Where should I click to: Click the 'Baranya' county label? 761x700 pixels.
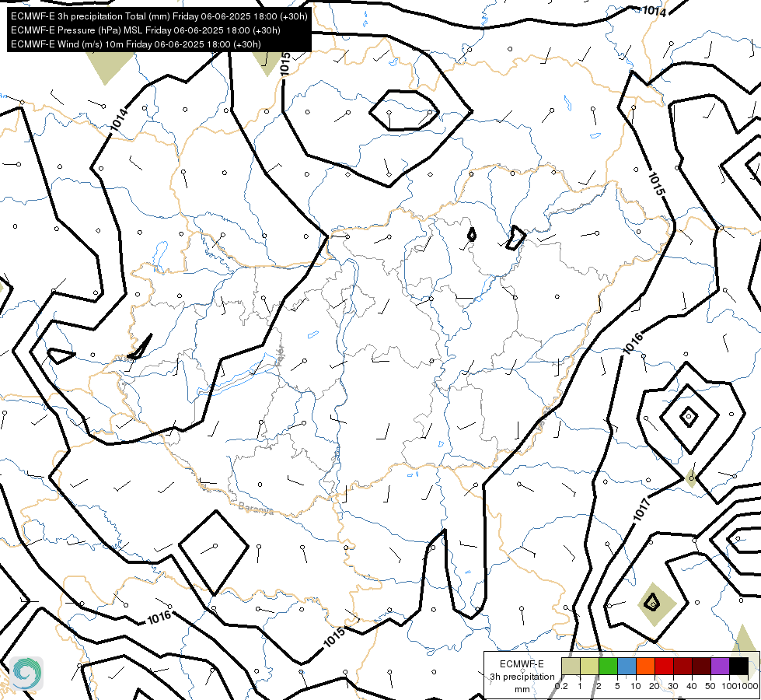click(256, 509)
